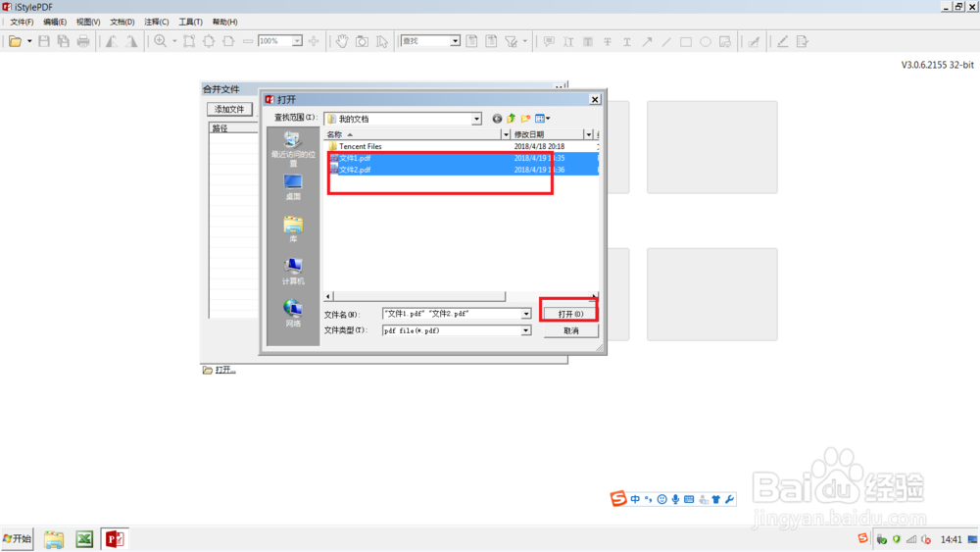The image size is (980, 552).
Task: Go to 网络 in dialog sidebar
Action: (293, 314)
